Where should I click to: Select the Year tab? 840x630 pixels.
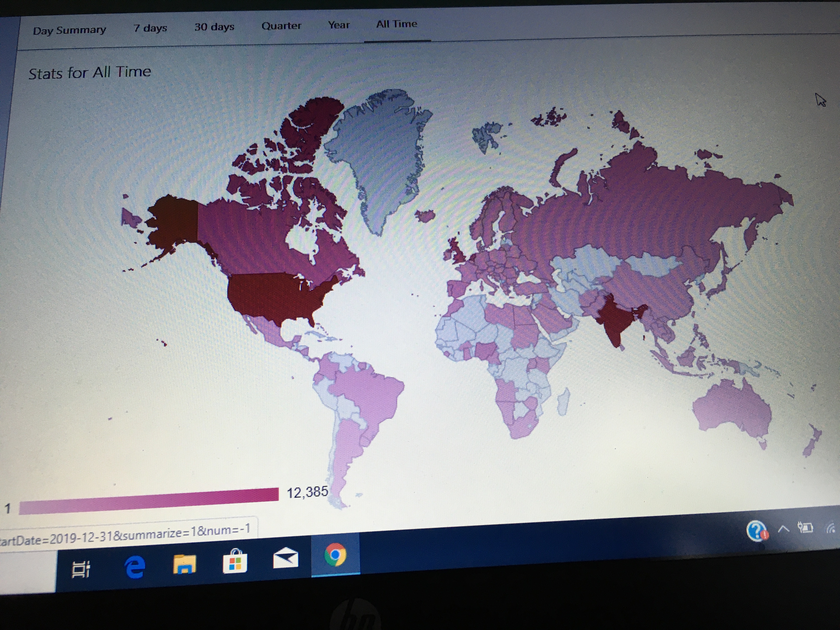(338, 25)
